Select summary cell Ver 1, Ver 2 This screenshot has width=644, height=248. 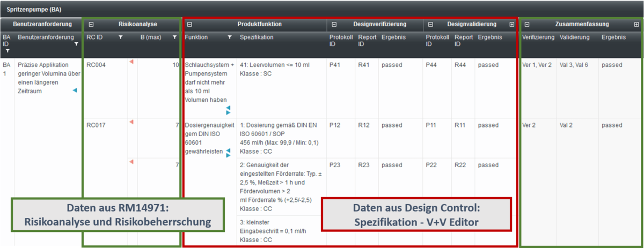pos(537,65)
